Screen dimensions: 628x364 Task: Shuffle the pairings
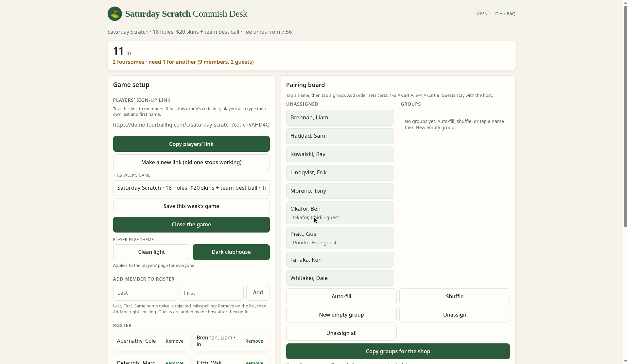(x=455, y=296)
